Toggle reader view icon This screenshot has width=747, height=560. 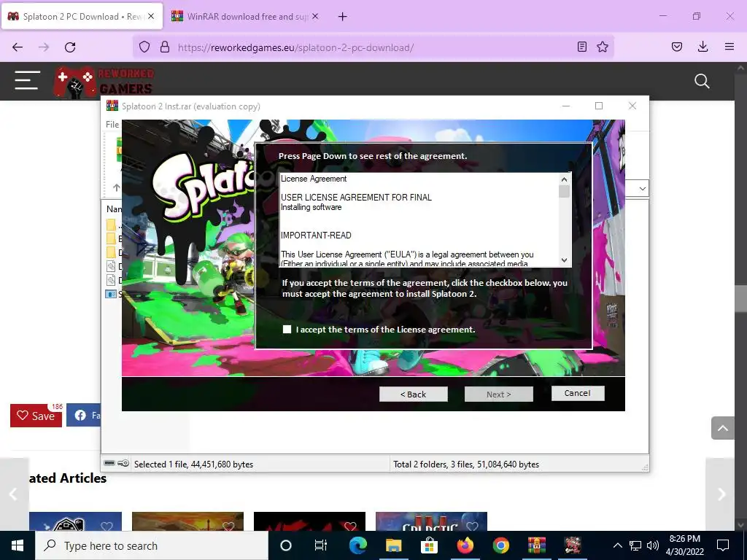tap(581, 47)
